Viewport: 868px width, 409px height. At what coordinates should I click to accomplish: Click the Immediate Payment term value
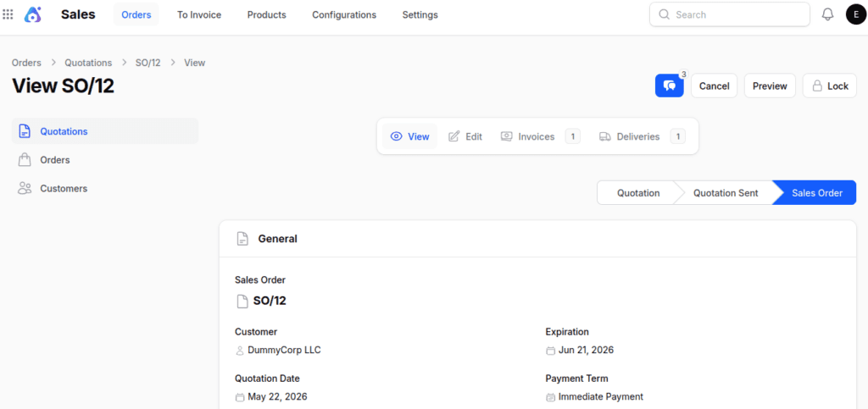pos(601,397)
